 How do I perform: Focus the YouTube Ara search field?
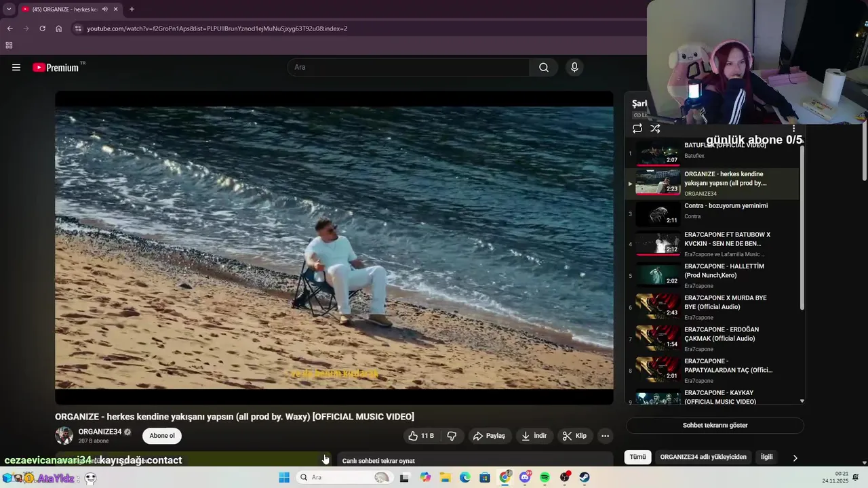tap(409, 67)
